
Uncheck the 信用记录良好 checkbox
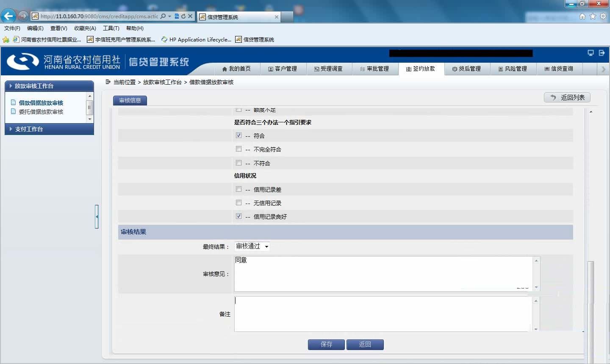(238, 216)
